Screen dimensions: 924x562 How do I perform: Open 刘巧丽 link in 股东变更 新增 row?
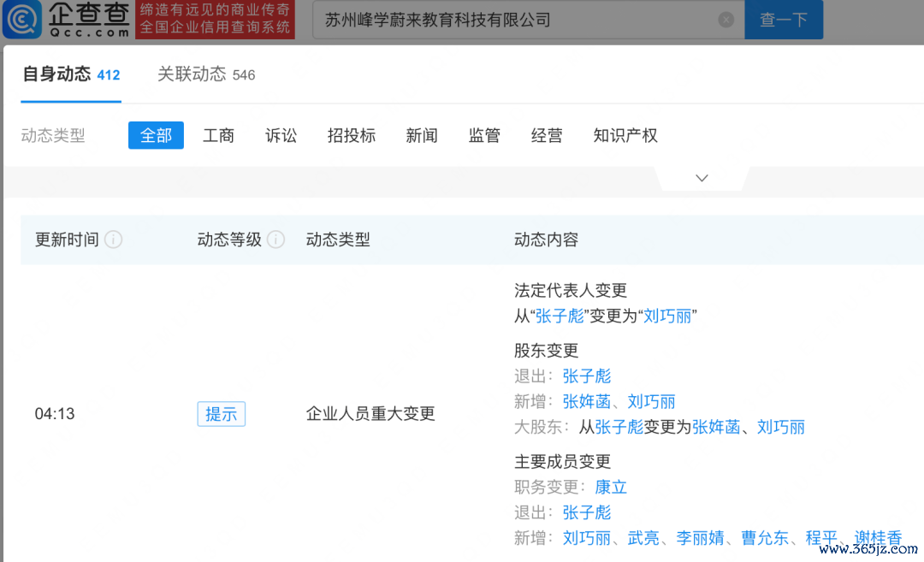click(x=651, y=402)
